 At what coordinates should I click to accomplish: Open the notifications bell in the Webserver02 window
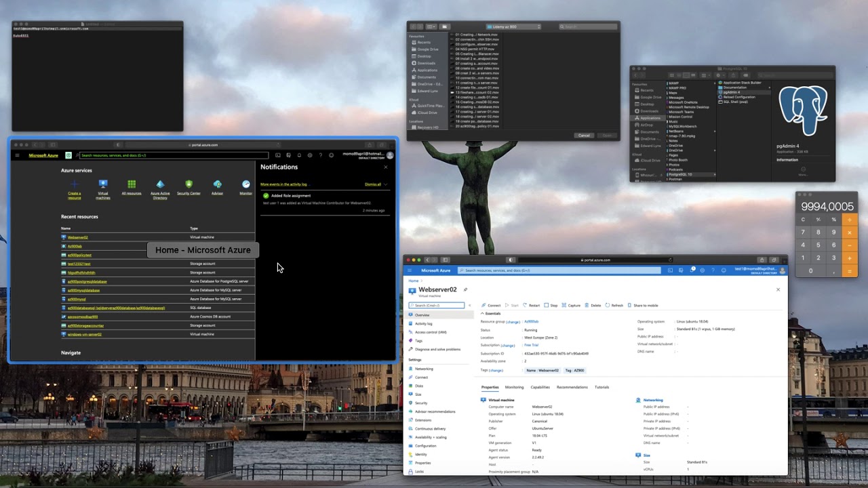coord(692,270)
